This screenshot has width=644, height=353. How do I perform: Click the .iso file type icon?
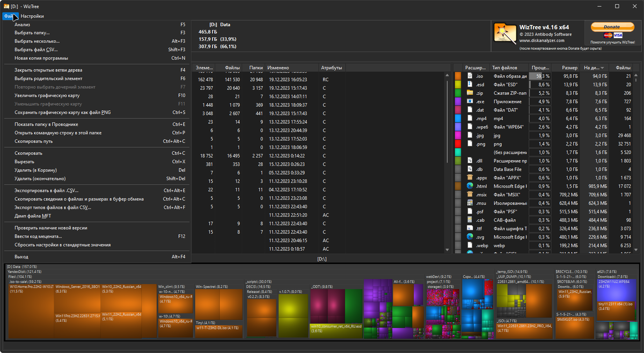point(470,76)
